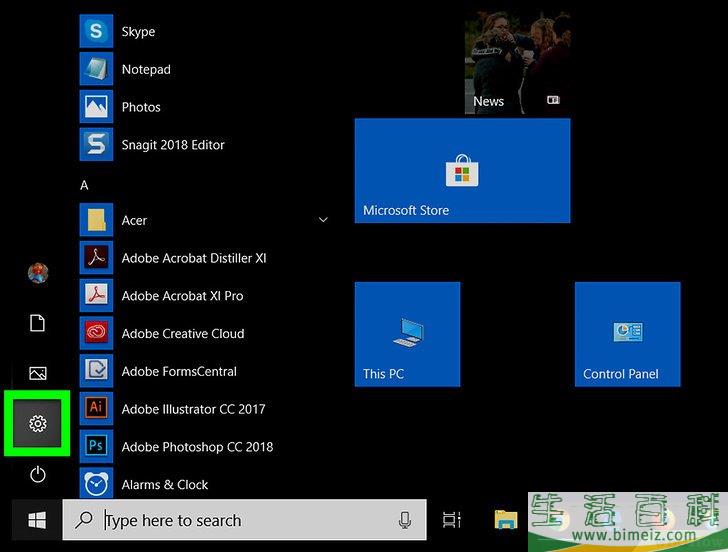The image size is (728, 552).
Task: Launch Adobe Acrobat XI Pro icon
Action: [x=96, y=295]
